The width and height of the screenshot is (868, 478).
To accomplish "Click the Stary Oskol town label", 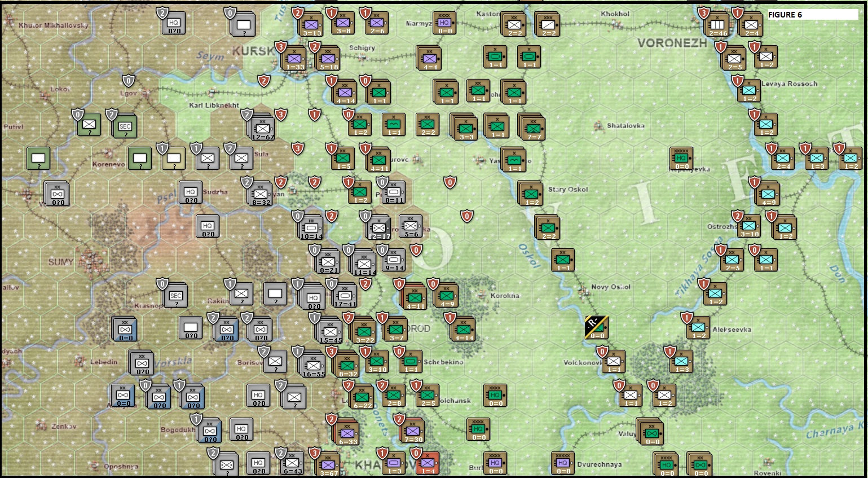I will pyautogui.click(x=568, y=190).
